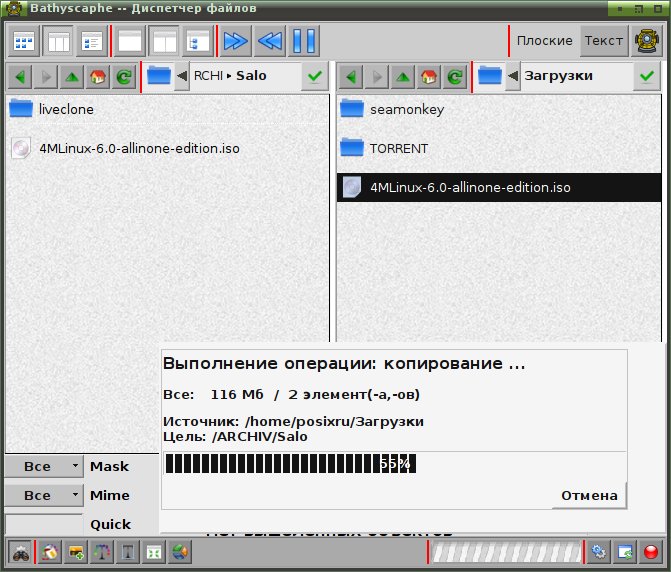
Task: Click the colored tree branches icon
Action: 102,552
